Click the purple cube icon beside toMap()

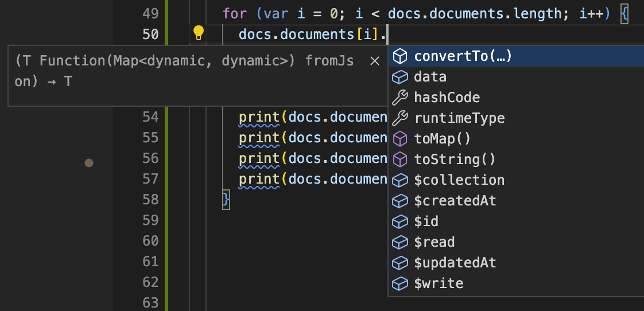coord(400,139)
